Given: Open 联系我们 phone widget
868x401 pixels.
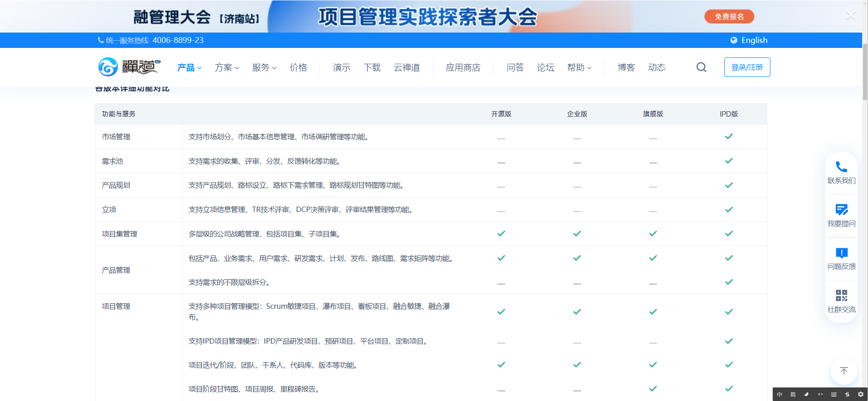Looking at the screenshot, I should coord(841,173).
